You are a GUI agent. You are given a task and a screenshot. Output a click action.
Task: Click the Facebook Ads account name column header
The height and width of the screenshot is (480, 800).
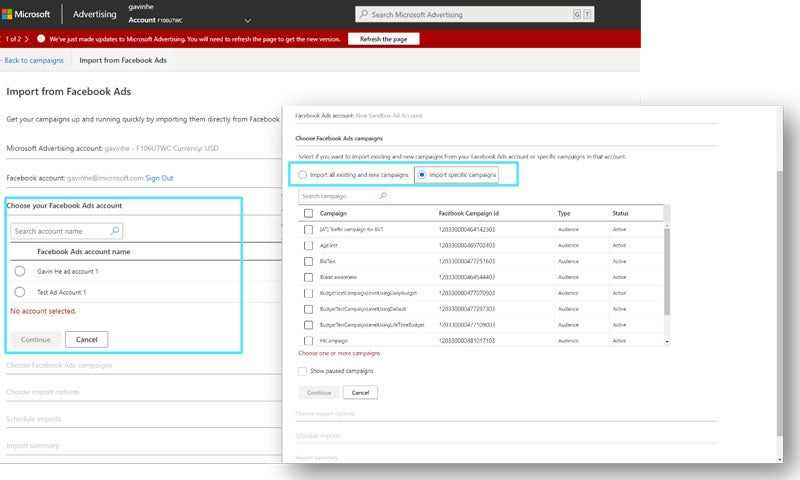[84, 251]
